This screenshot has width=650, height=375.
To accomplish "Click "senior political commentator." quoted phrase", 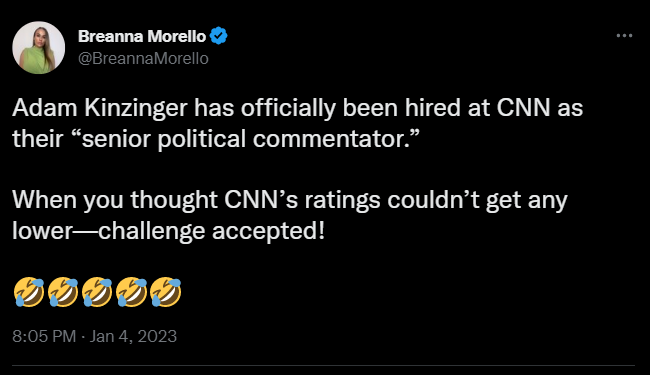I will [249, 139].
